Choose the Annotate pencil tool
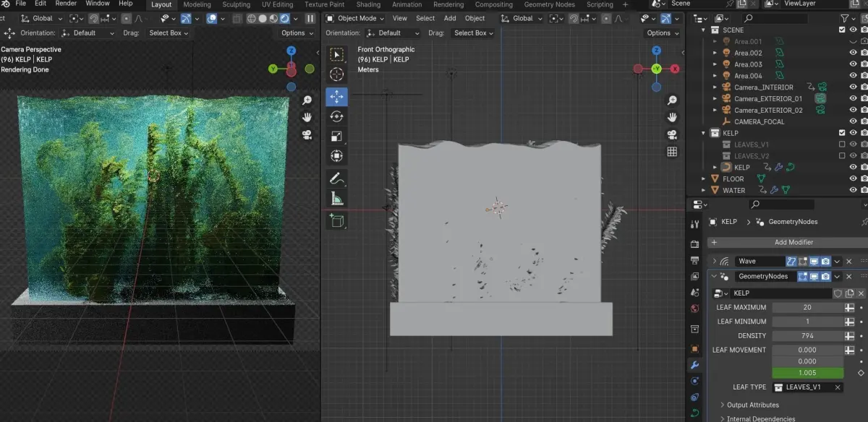The width and height of the screenshot is (868, 422). (337, 178)
